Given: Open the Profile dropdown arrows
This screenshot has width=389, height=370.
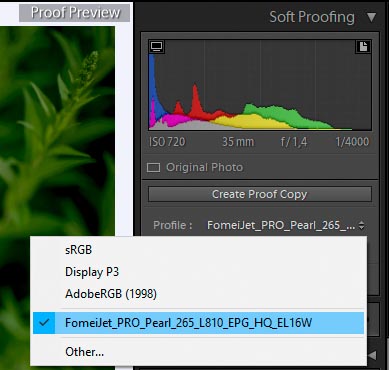Looking at the screenshot, I should (x=361, y=226).
